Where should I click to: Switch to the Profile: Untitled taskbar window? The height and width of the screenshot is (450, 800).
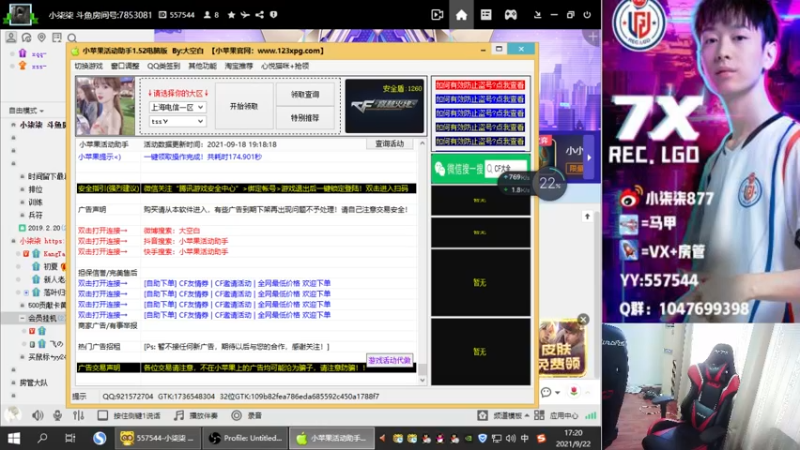(x=246, y=438)
